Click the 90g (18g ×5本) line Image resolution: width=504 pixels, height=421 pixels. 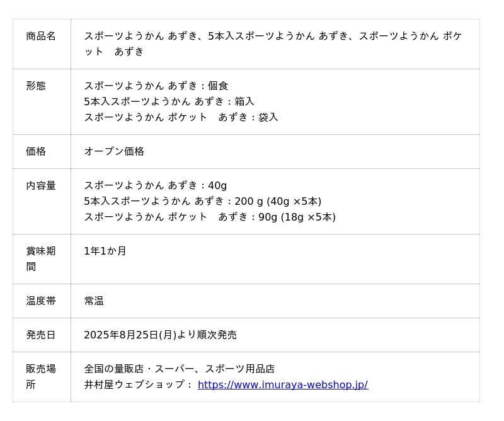pyautogui.click(x=210, y=217)
